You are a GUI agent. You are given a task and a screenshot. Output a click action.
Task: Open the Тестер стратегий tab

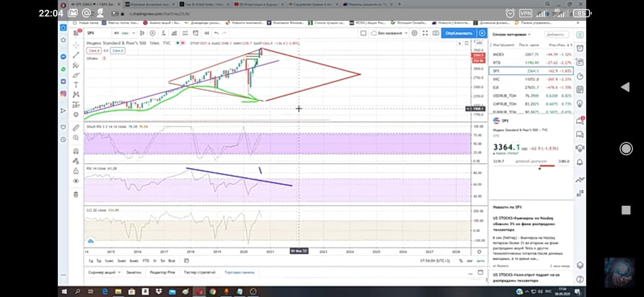200,272
